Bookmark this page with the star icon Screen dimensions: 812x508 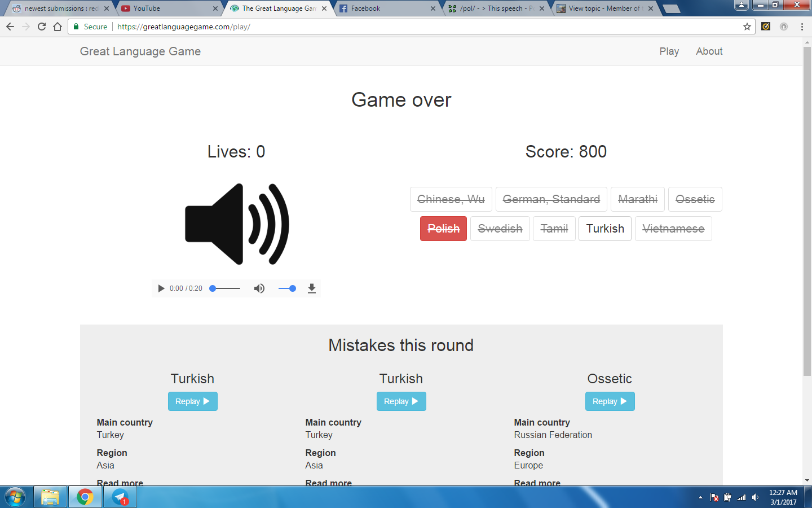pos(747,27)
